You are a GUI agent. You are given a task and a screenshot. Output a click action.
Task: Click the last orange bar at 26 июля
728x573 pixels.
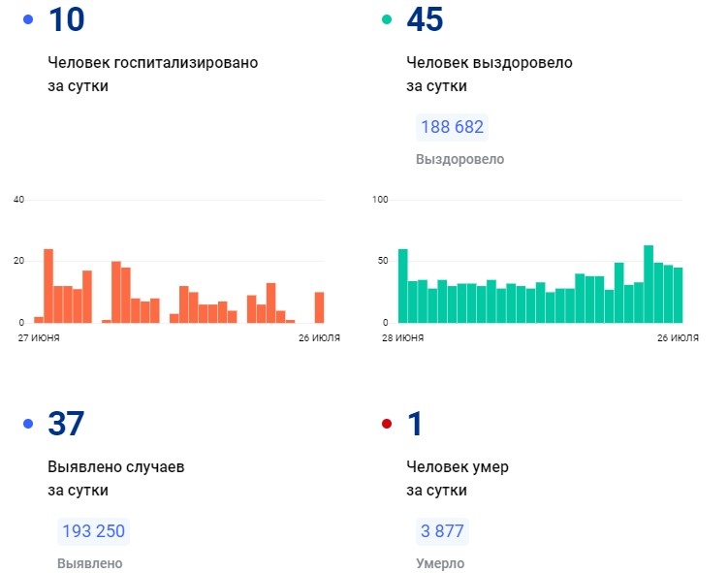[319, 307]
